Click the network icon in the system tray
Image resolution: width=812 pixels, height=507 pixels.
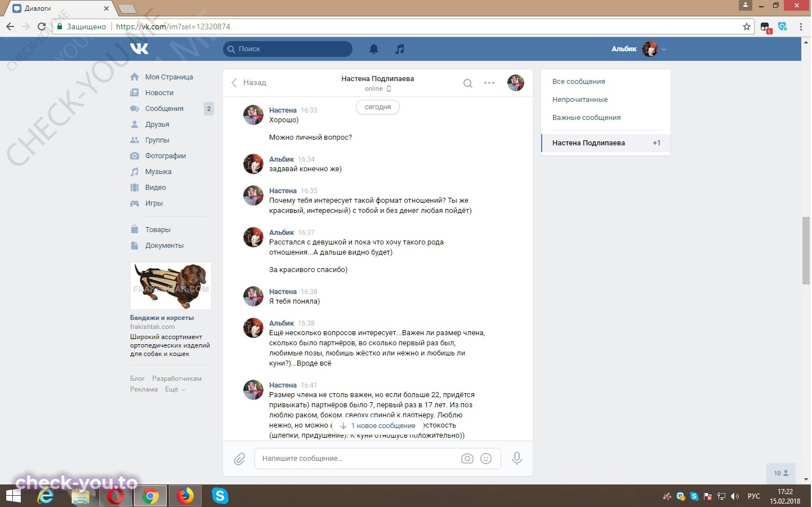point(721,496)
